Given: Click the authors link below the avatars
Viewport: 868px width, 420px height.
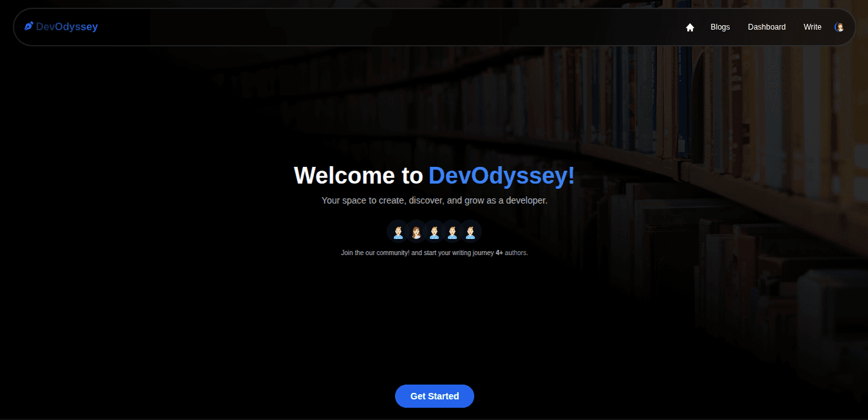Looking at the screenshot, I should (x=515, y=253).
